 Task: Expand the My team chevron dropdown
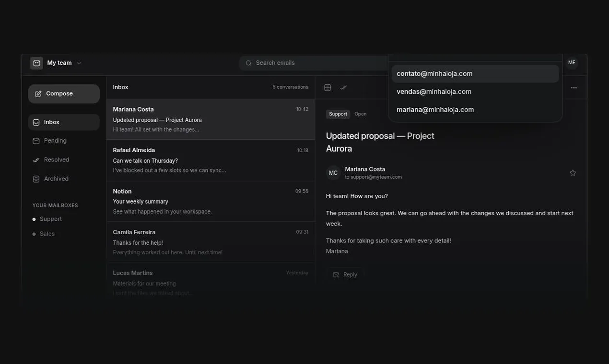click(79, 63)
